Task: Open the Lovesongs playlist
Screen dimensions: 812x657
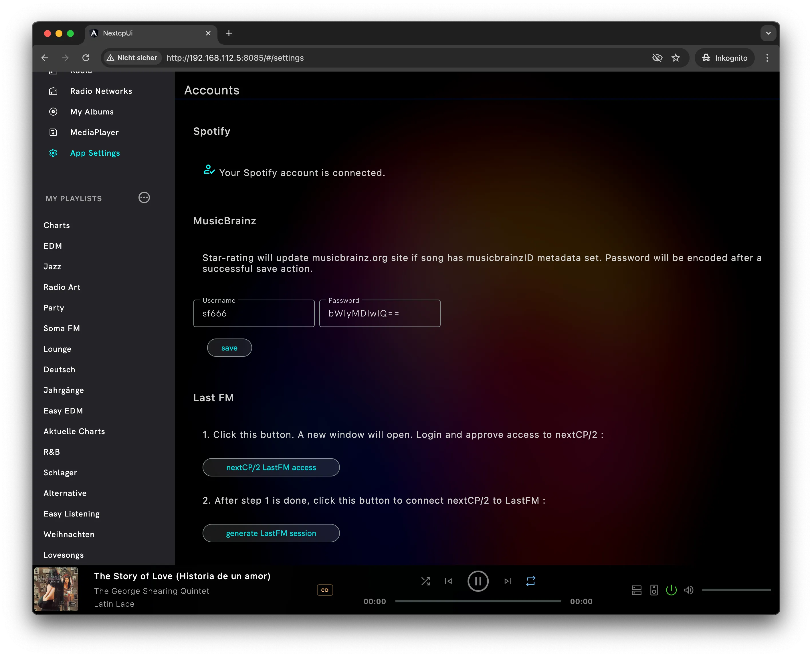Action: tap(64, 555)
